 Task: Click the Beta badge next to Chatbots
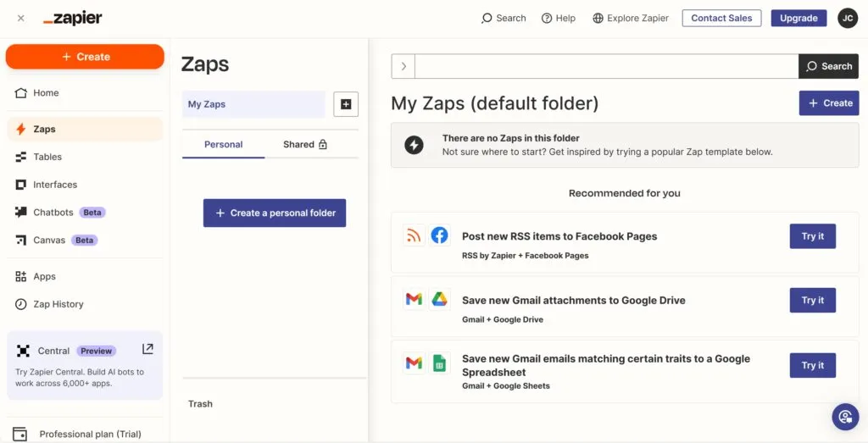point(92,213)
